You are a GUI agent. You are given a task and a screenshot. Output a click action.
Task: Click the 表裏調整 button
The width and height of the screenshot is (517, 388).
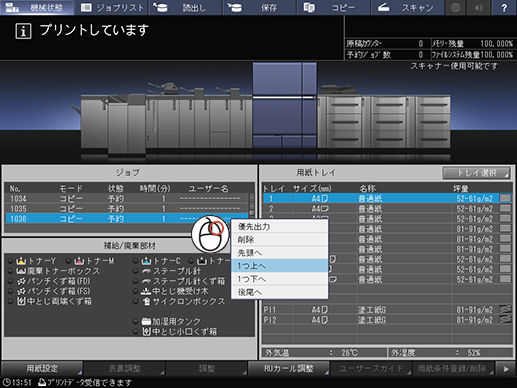coord(124,368)
